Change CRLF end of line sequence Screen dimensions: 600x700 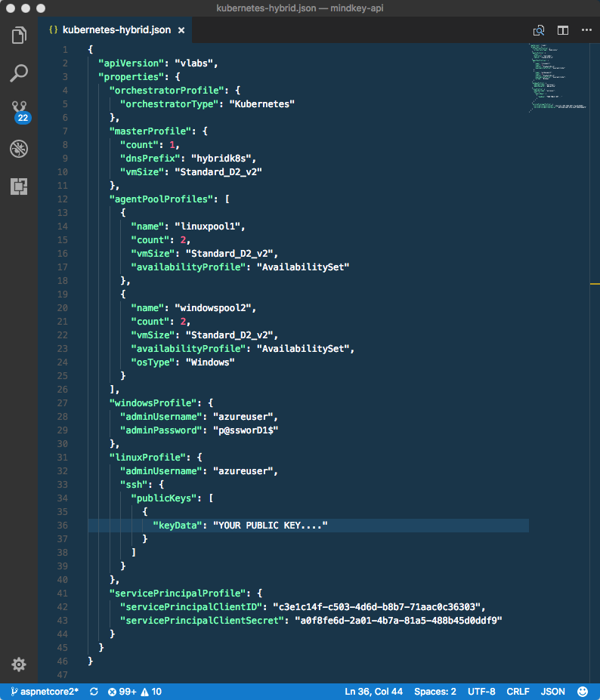pyautogui.click(x=518, y=691)
